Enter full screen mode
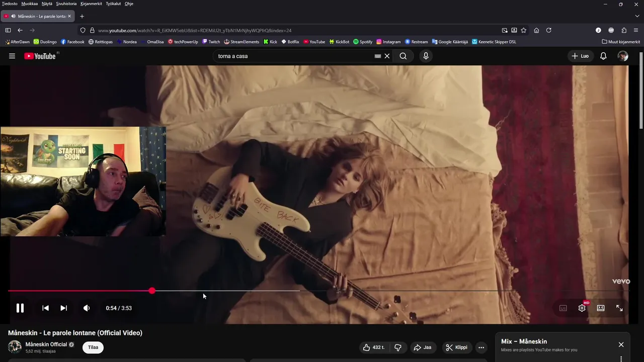The height and width of the screenshot is (362, 644). 619,308
